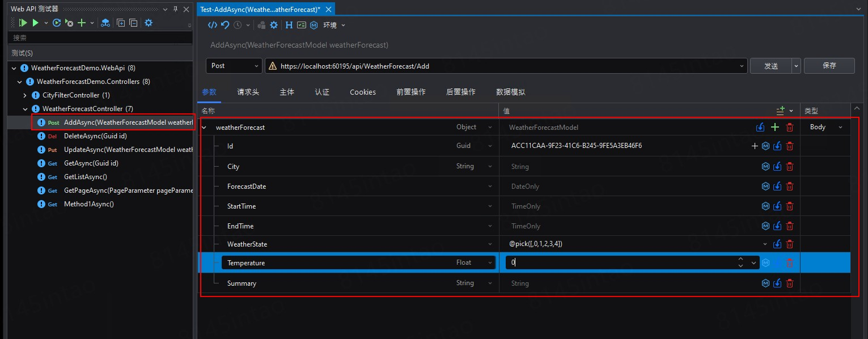Switch to the 后置操作 tab
The height and width of the screenshot is (339, 868).
(461, 92)
